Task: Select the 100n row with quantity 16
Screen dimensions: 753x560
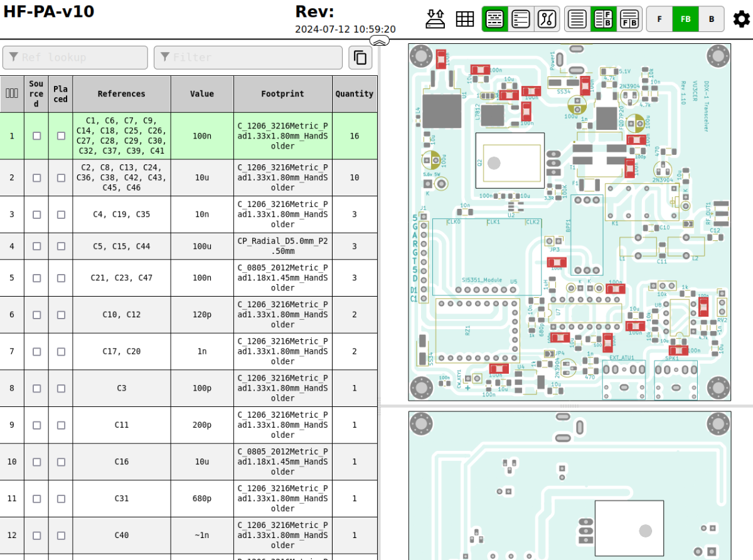Action: [x=189, y=135]
